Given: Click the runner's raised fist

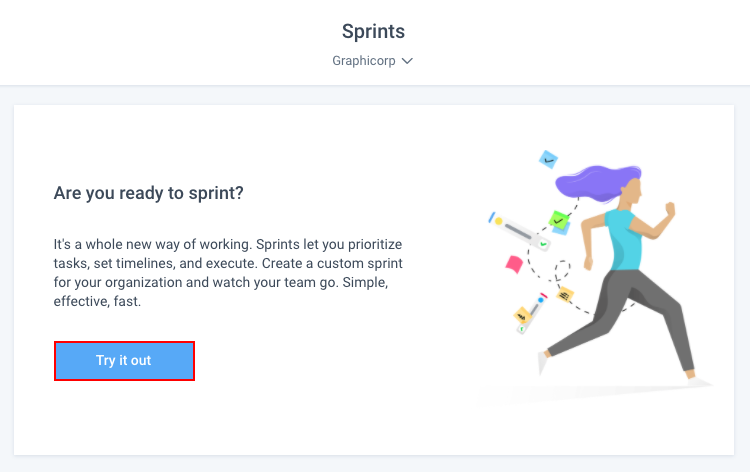Looking at the screenshot, I should click(x=670, y=209).
